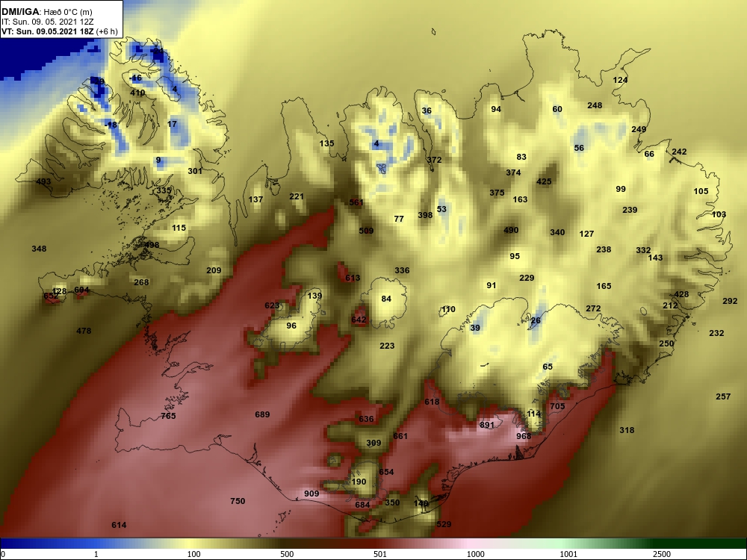Click the map value 372
Screen dimensions: 747x560
pyautogui.click(x=435, y=160)
